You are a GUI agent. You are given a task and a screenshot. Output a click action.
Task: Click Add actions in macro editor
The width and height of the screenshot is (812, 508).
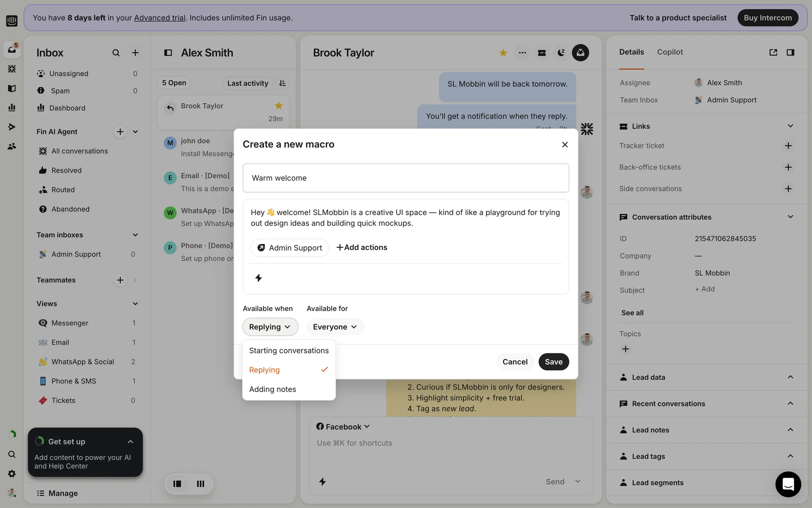(x=362, y=248)
